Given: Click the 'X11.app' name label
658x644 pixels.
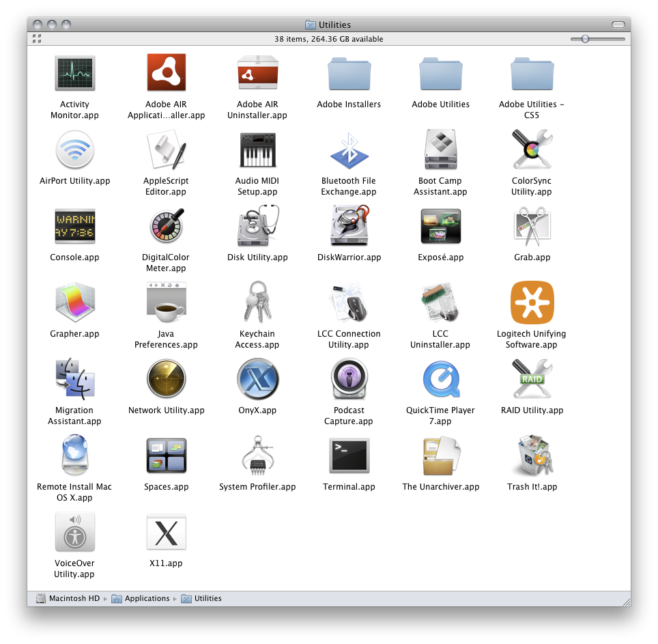Looking at the screenshot, I should (166, 563).
